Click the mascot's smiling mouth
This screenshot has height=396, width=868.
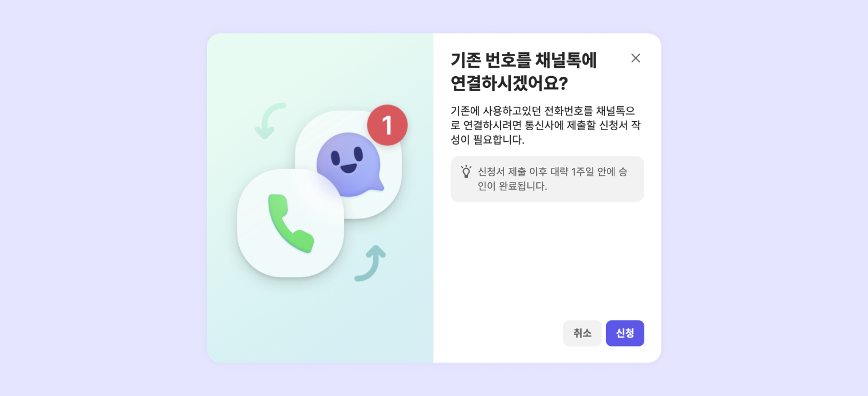pyautogui.click(x=349, y=167)
